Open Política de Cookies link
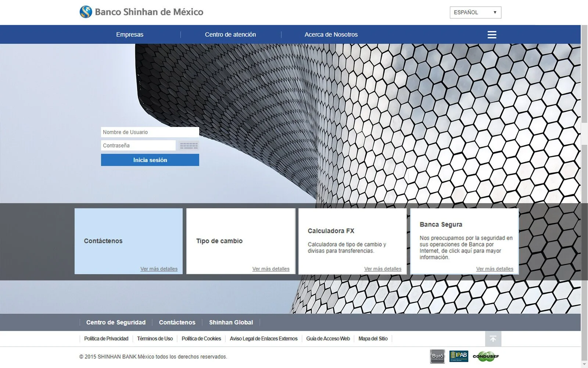Image resolution: width=588 pixels, height=368 pixels. [x=201, y=339]
